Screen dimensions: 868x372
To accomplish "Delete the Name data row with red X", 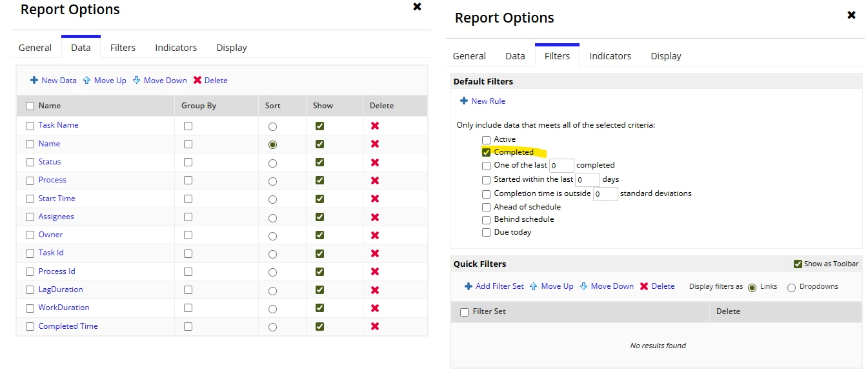I will 374,144.
